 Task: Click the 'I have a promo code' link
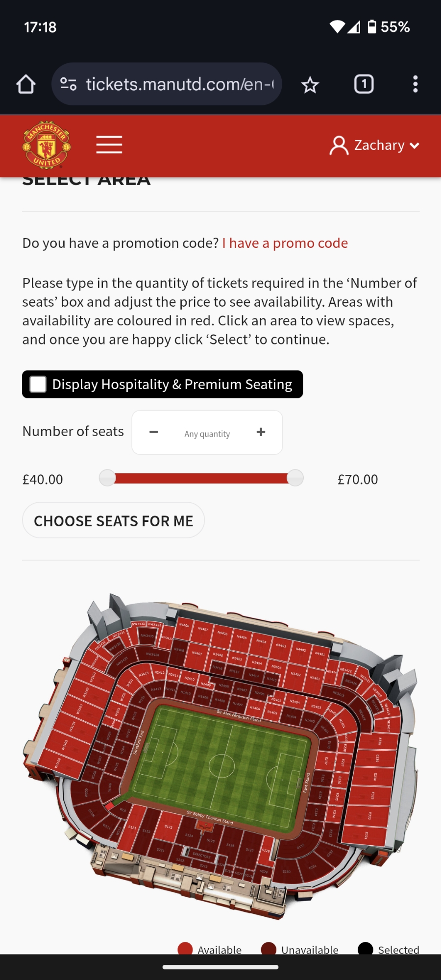point(285,243)
